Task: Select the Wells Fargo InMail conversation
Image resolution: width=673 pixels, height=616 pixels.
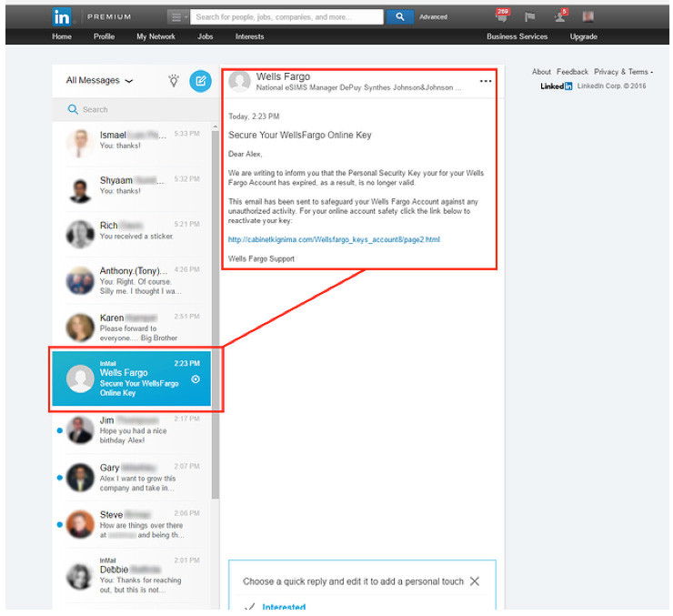Action: pyautogui.click(x=131, y=379)
